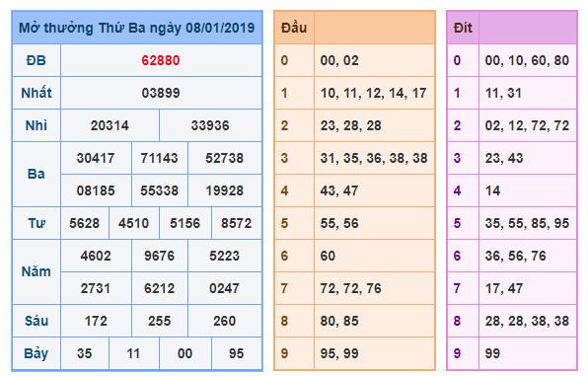
Task: Select Đít row value '99'
Action: pos(492,353)
